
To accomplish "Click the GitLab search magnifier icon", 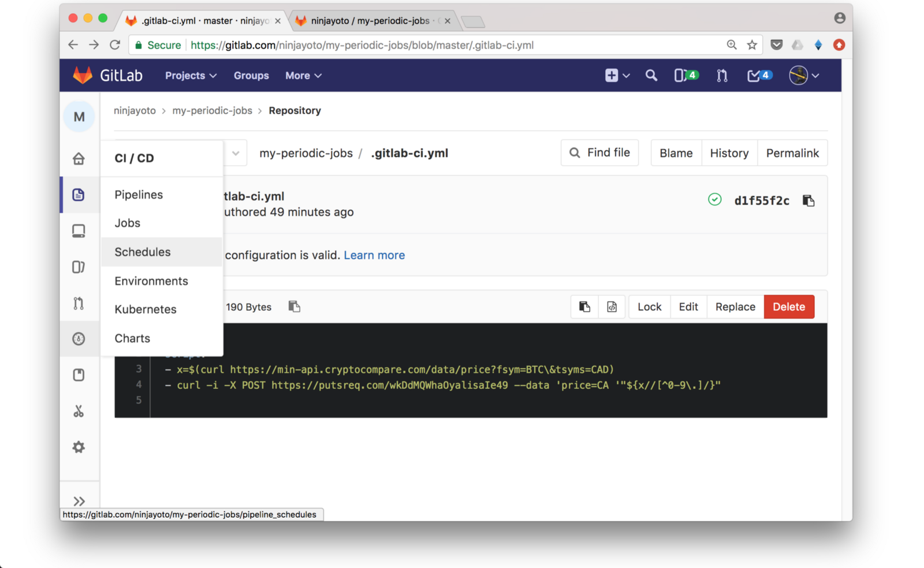I will (x=651, y=76).
